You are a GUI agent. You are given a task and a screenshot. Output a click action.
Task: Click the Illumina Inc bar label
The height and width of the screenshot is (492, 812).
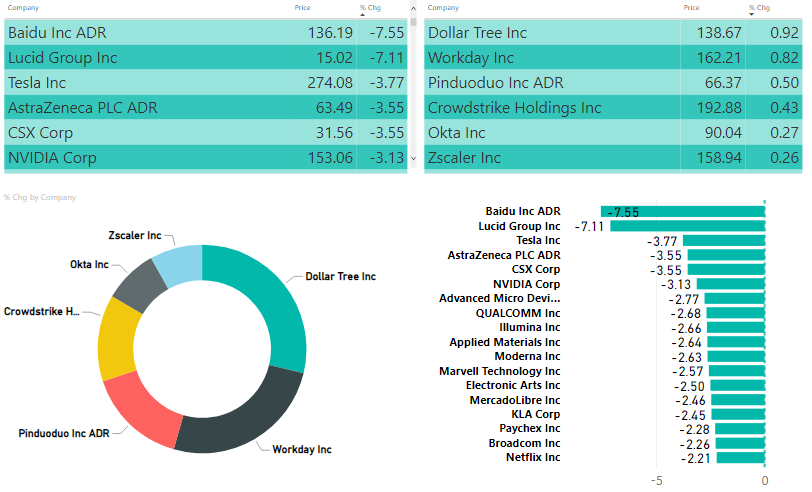530,327
